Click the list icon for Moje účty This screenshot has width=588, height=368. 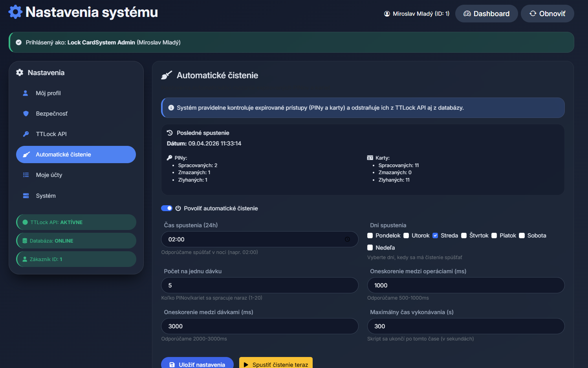26,175
